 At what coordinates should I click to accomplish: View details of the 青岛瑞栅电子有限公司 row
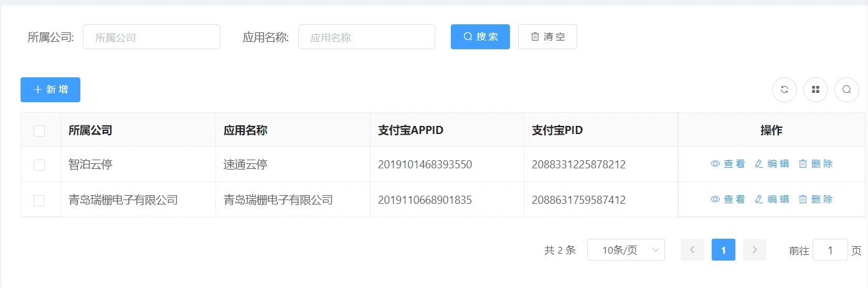pos(728,199)
